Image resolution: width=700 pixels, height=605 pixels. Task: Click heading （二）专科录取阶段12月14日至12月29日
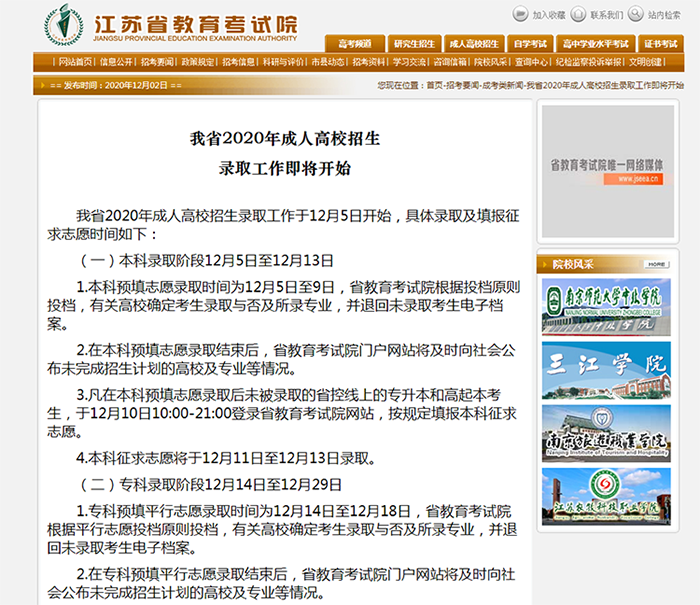pyautogui.click(x=209, y=485)
